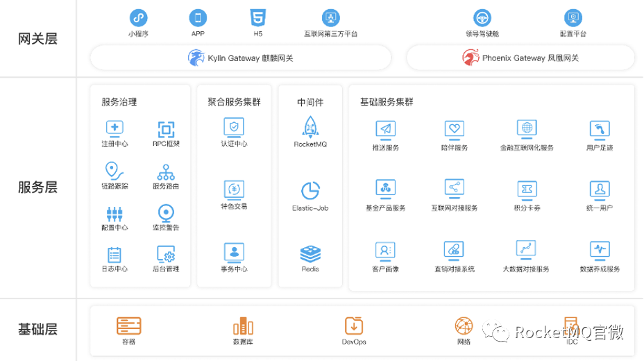
Task: Click the 聚合服务集群 section heading
Action: point(234,102)
